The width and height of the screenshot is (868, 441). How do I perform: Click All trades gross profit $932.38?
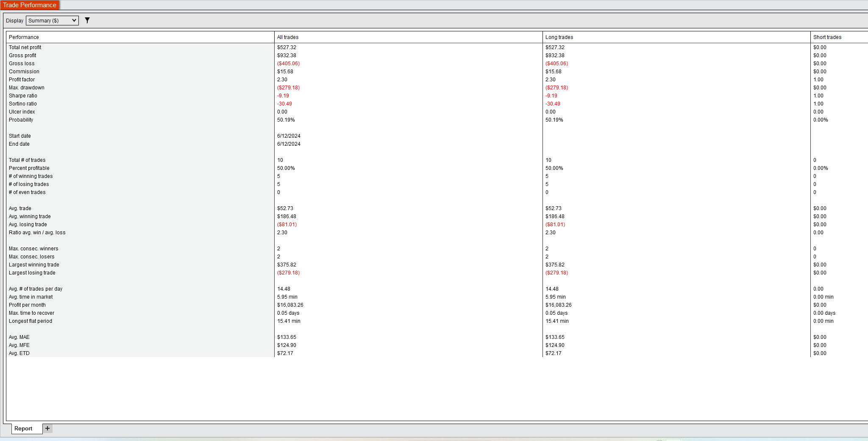287,55
